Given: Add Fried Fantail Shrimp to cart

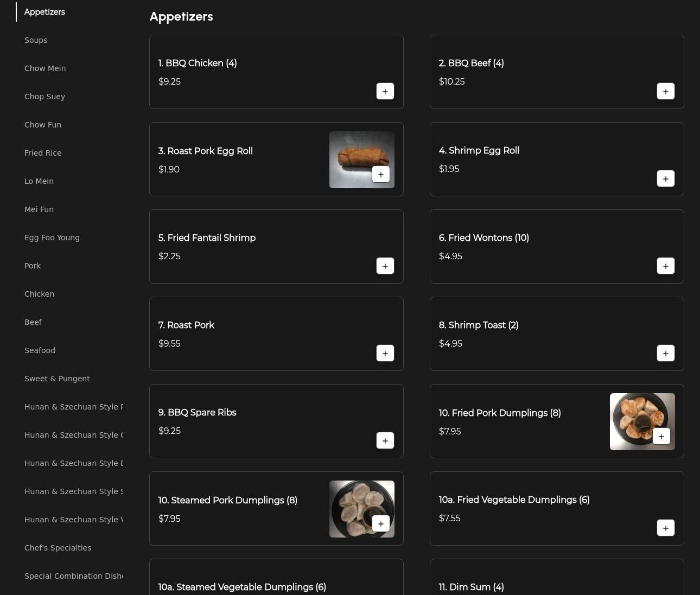Looking at the screenshot, I should click(385, 266).
